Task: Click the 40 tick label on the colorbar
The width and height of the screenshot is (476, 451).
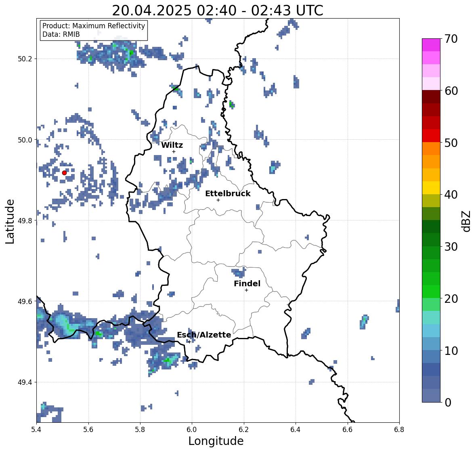Action: point(451,195)
